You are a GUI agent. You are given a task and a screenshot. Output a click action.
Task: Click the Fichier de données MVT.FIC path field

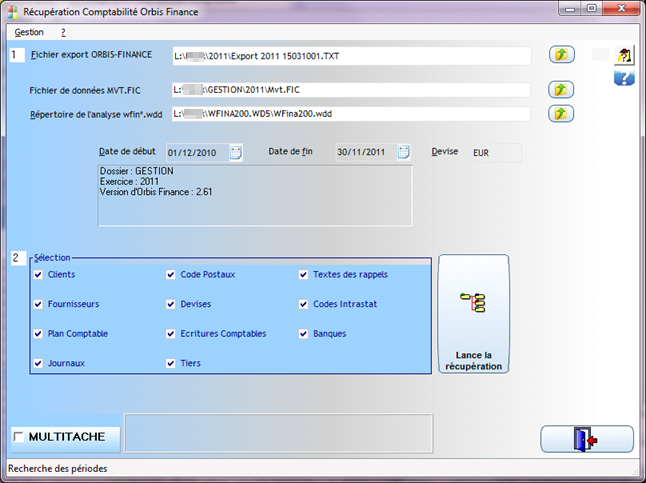(351, 90)
